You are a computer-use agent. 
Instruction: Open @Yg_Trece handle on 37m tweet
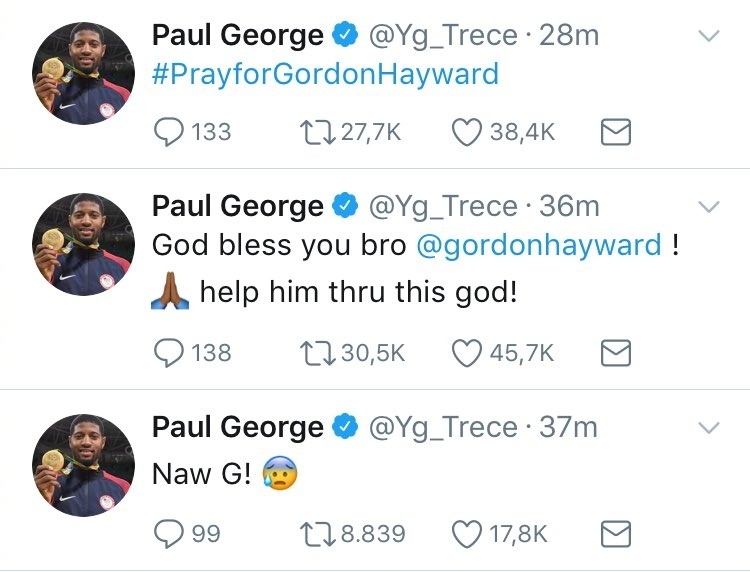pyautogui.click(x=443, y=428)
